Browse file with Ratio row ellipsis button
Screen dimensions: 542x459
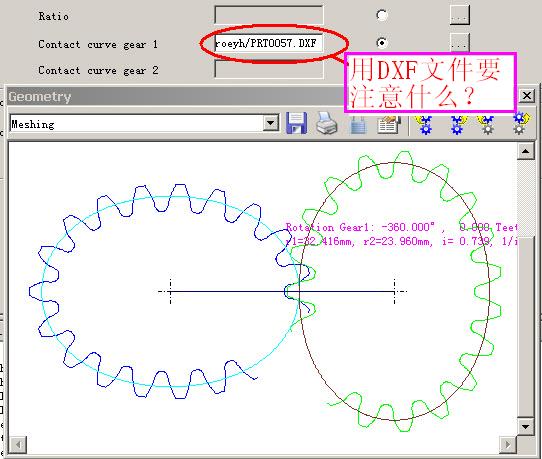click(459, 16)
